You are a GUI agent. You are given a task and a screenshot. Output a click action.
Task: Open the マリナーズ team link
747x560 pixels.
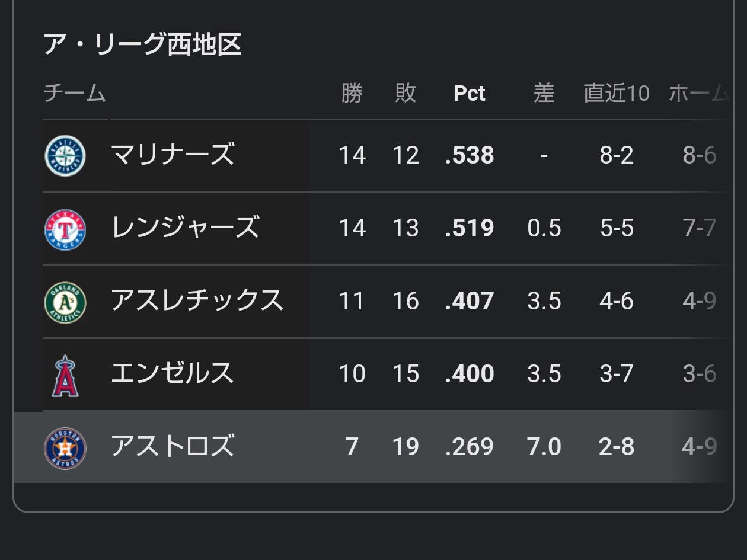[173, 155]
